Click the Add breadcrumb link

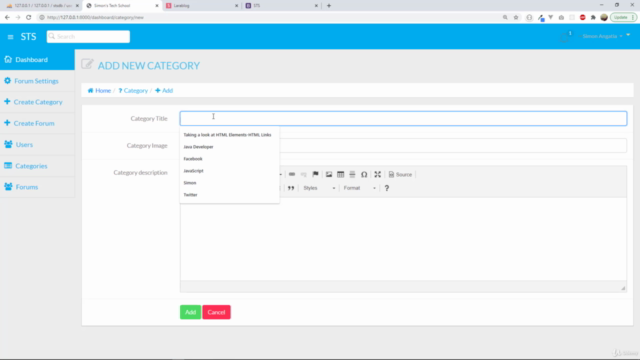point(164,91)
